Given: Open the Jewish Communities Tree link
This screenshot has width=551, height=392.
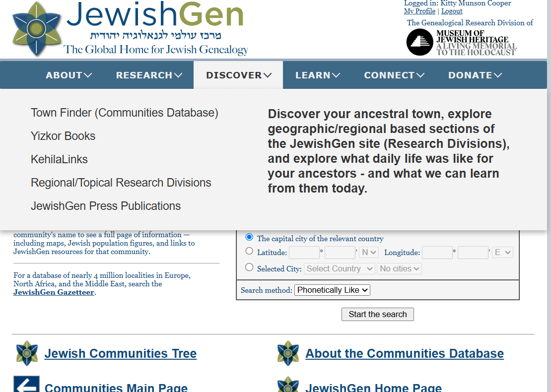Looking at the screenshot, I should click(x=121, y=353).
